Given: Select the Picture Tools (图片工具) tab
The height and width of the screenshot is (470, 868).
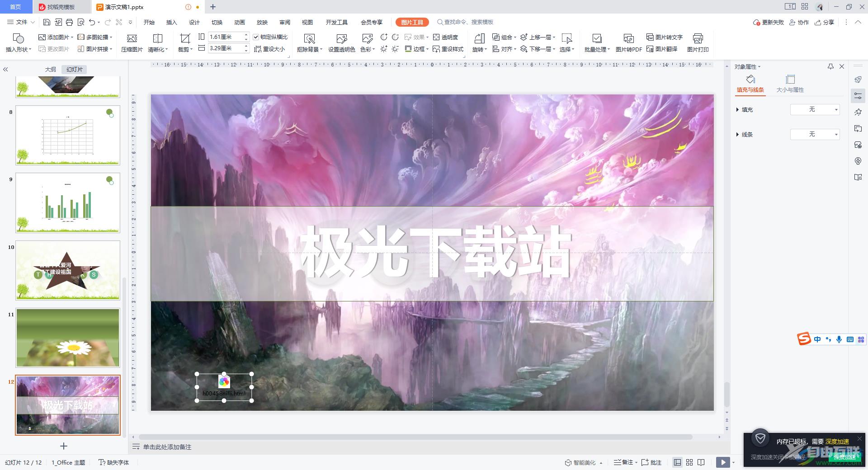Looking at the screenshot, I should [x=412, y=22].
